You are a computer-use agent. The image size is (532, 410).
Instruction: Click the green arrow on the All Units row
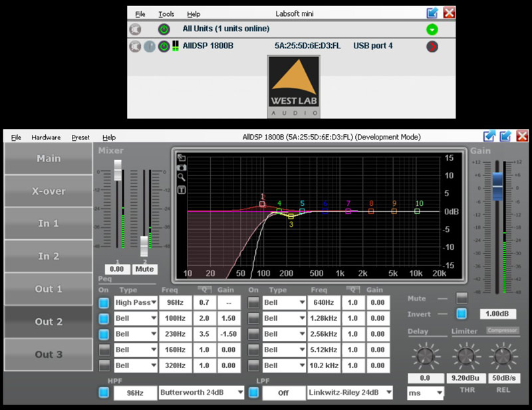click(431, 29)
